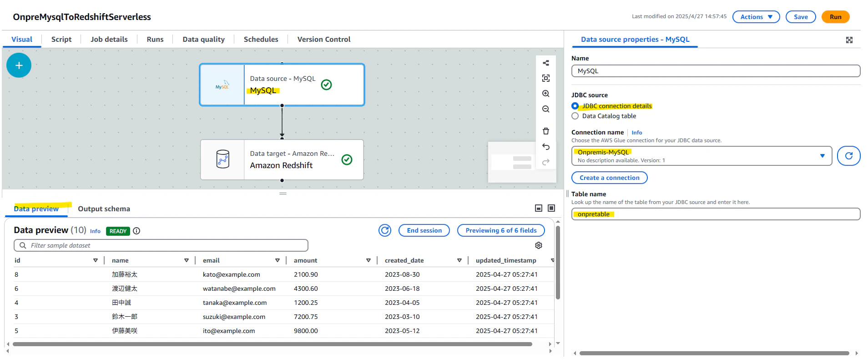Maximize the bottom preview panel
The width and height of the screenshot is (868, 363).
click(x=551, y=208)
